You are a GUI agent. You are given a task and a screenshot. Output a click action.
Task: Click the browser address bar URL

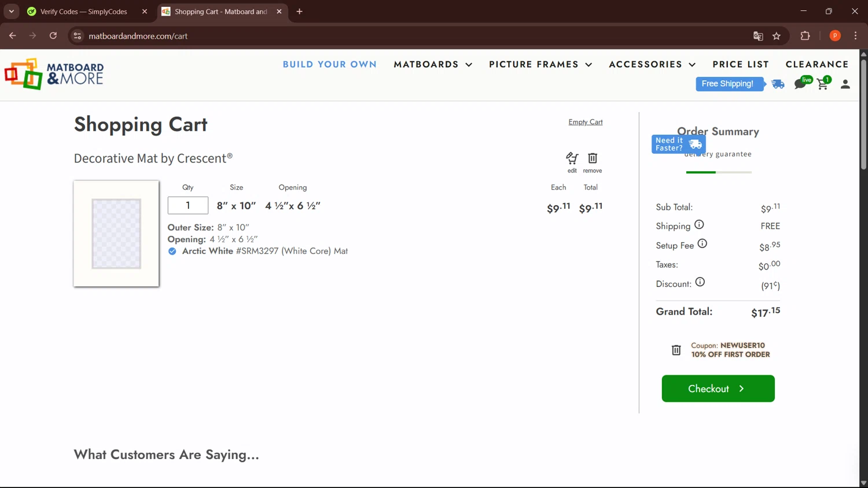[138, 36]
